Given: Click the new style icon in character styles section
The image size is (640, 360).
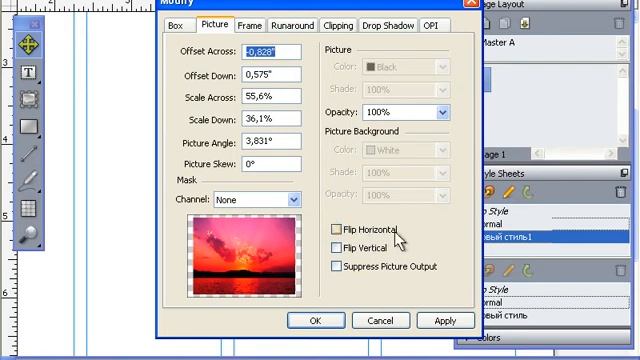Looking at the screenshot, I should 489,270.
